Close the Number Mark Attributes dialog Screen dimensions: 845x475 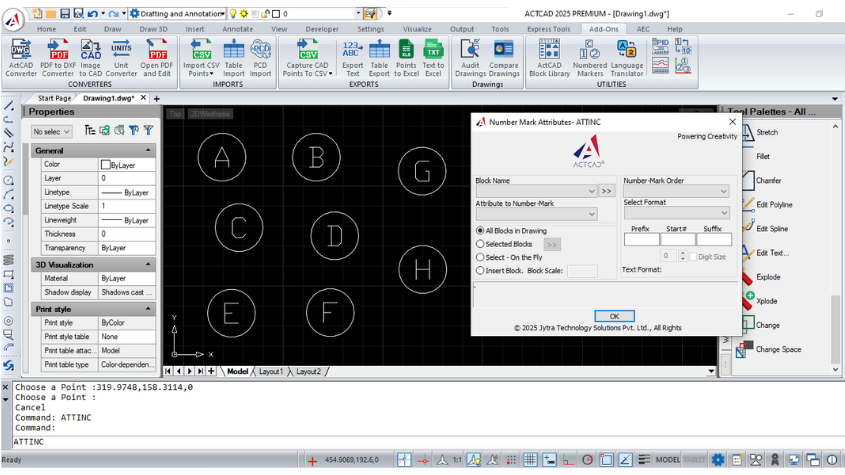(732, 122)
